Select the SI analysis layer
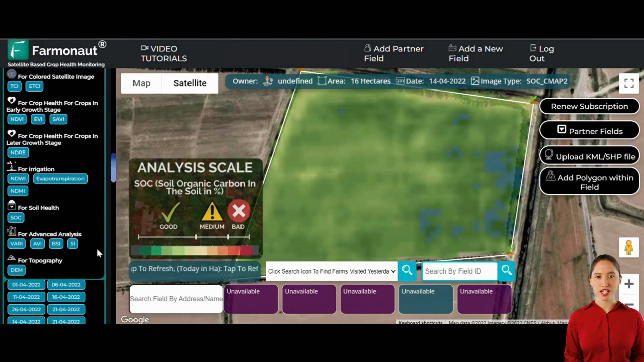This screenshot has width=644, height=362. [73, 243]
